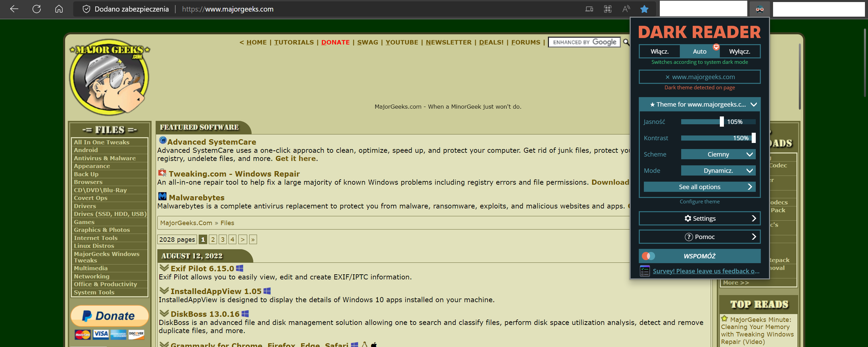The height and width of the screenshot is (347, 868).
Task: Open the Advanced SystemCare program icon
Action: (162, 141)
